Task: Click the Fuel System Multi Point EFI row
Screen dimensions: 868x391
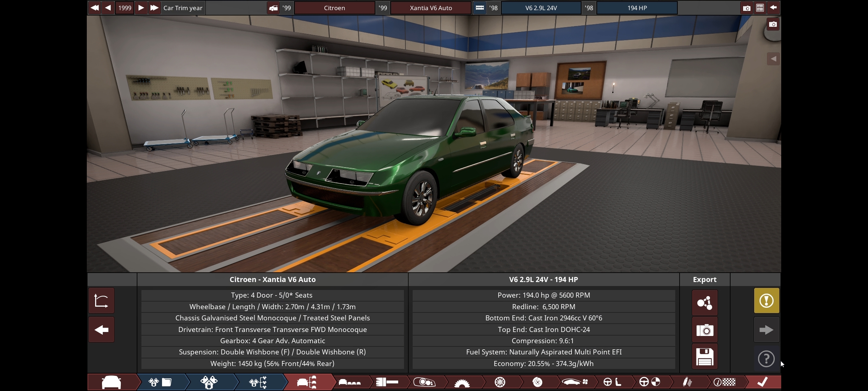Action: [544, 352]
